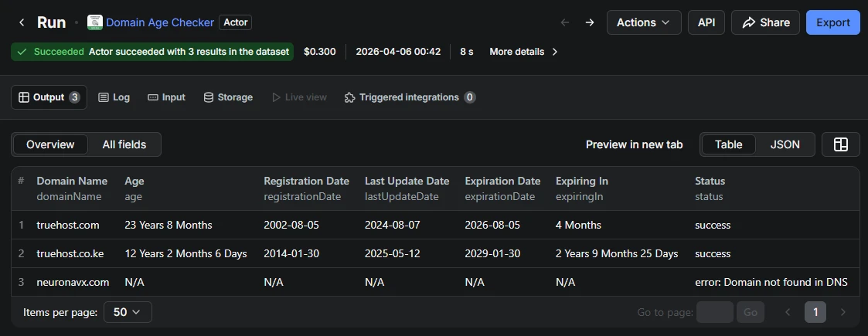
Task: Click the 2 Years 9 Months 25 Days cell
Action: 618,253
